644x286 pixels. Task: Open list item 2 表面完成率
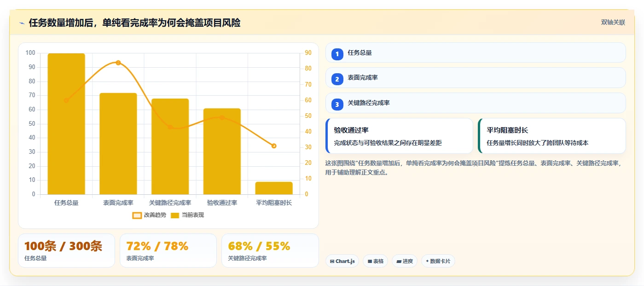[x=476, y=78]
